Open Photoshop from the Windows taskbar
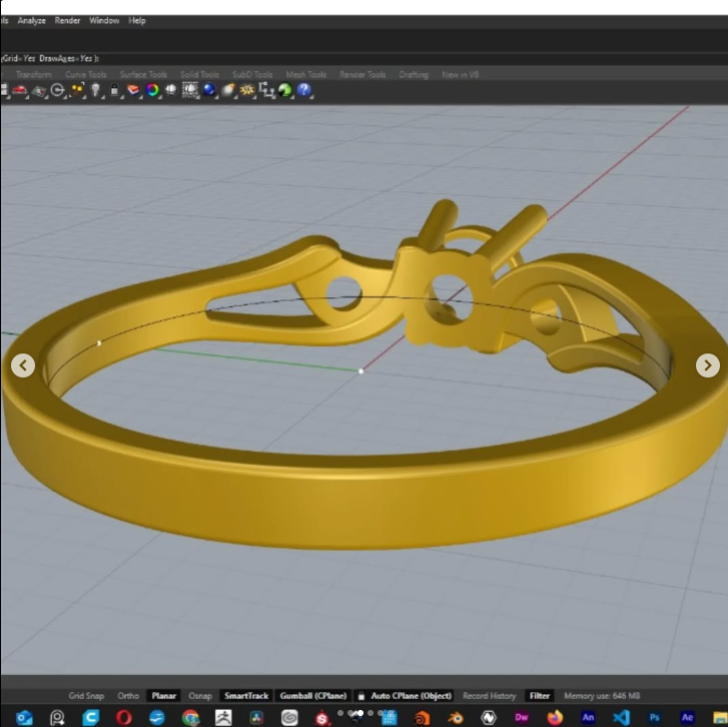Screen dimensions: 728x727 pos(654,717)
